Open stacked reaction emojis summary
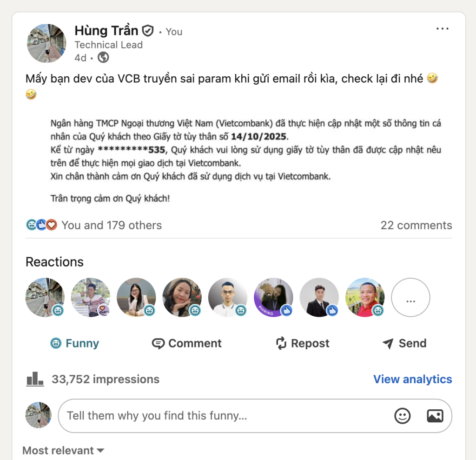Screen dimensions: 476x460 (41, 225)
